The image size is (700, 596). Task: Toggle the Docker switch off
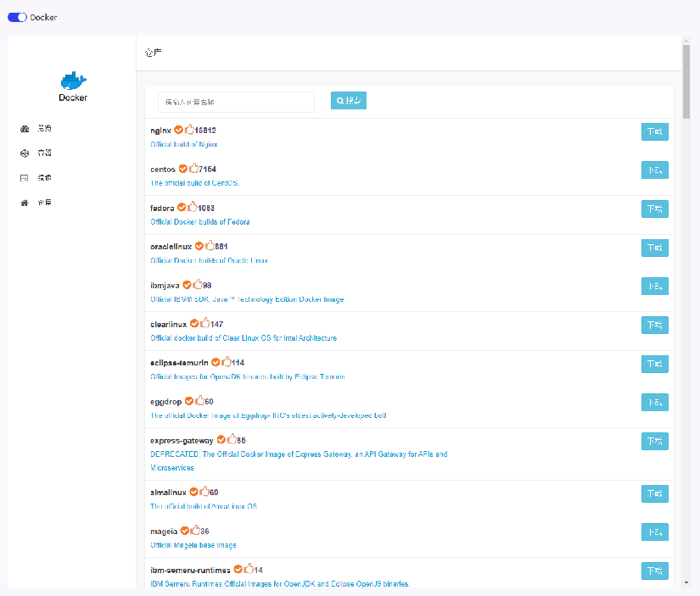point(18,18)
